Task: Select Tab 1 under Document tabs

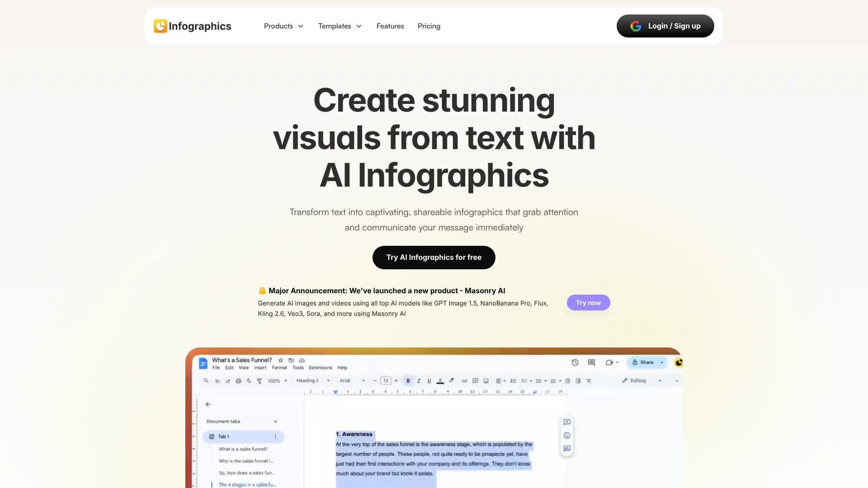Action: [x=225, y=436]
